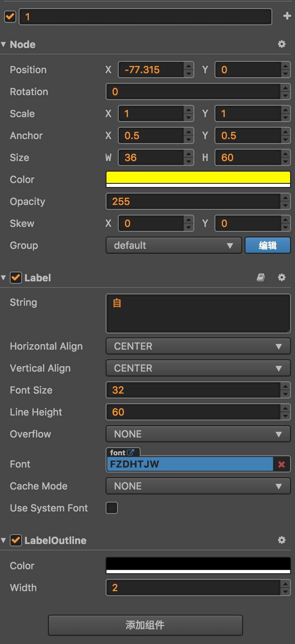
Task: Disable the Label component checkbox
Action: coord(16,278)
